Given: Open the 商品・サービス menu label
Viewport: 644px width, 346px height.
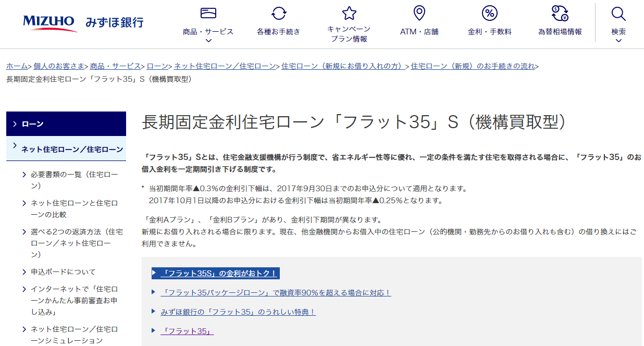Looking at the screenshot, I should (208, 31).
